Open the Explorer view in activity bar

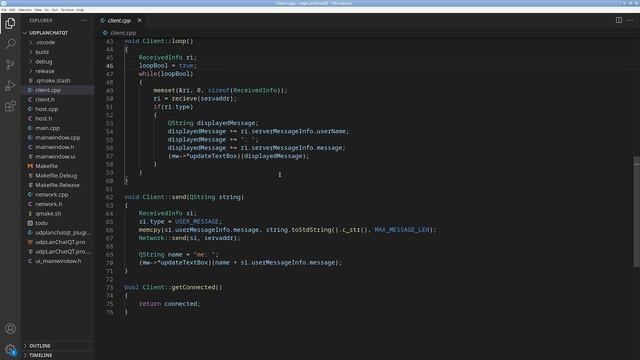(x=10, y=23)
